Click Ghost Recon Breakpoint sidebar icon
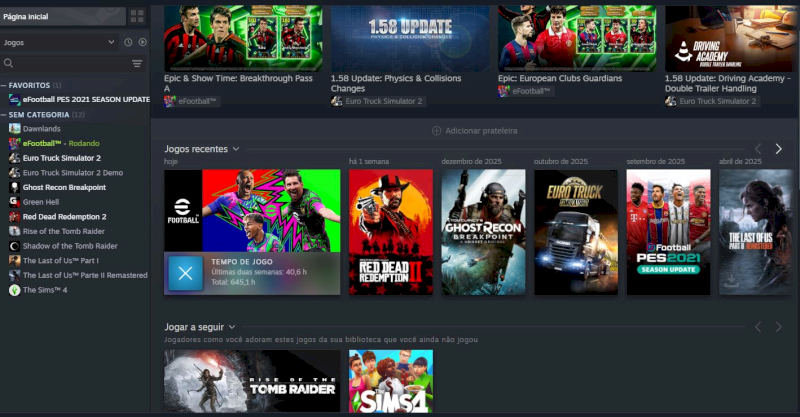 click(14, 187)
